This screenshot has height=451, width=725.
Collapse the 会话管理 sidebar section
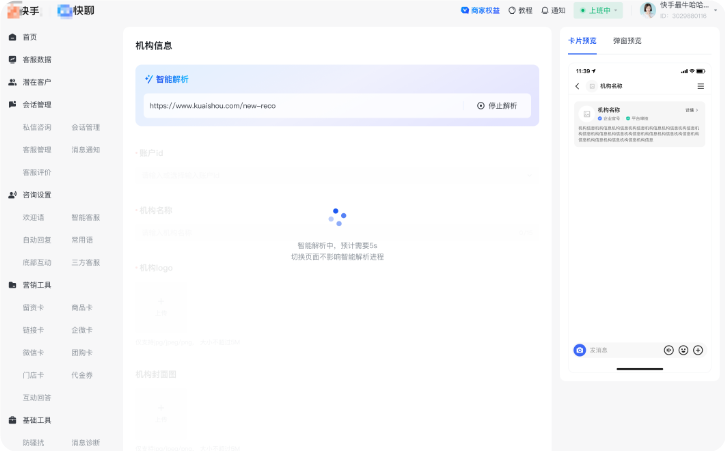pyautogui.click(x=37, y=105)
